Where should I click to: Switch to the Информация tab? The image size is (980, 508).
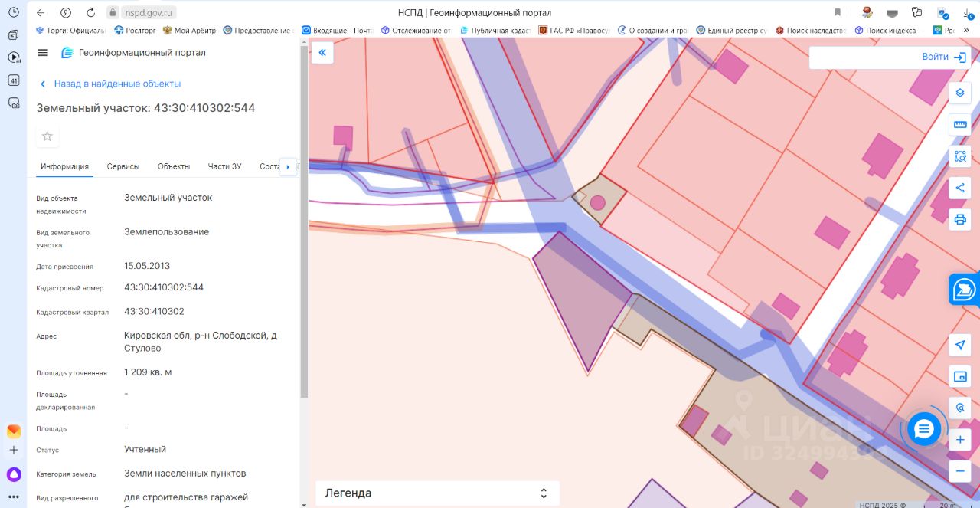(x=64, y=166)
